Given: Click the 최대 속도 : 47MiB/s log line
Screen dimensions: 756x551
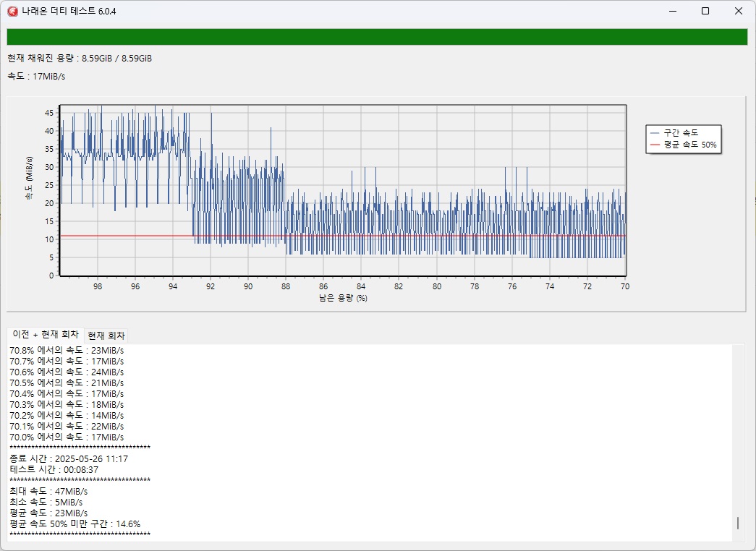Looking at the screenshot, I should (x=48, y=491).
